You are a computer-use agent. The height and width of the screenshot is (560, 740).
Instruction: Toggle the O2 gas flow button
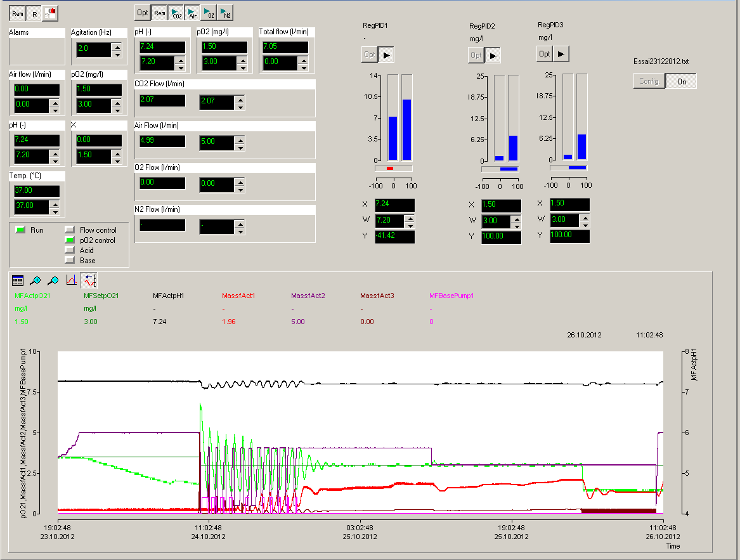(209, 13)
